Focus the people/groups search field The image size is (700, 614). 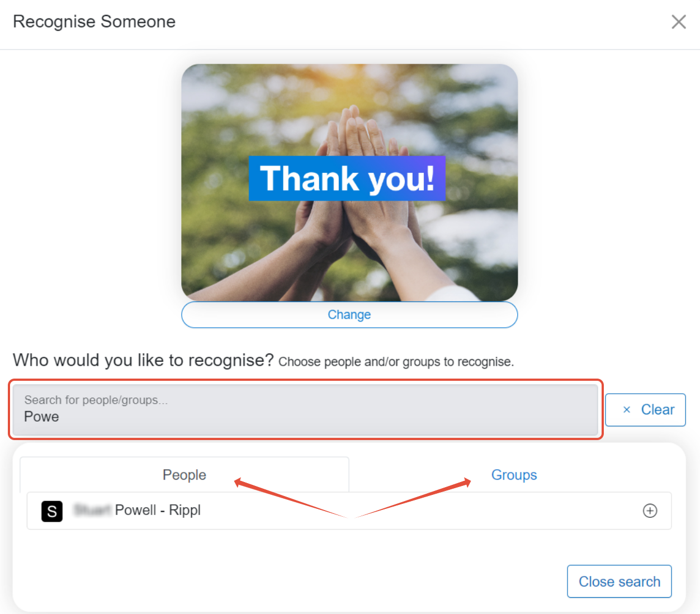tap(305, 409)
